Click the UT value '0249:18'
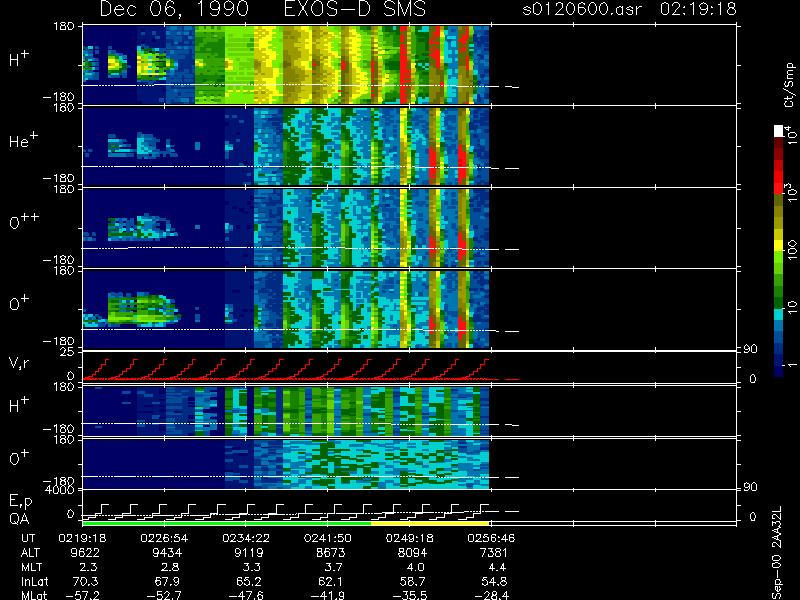 point(409,538)
